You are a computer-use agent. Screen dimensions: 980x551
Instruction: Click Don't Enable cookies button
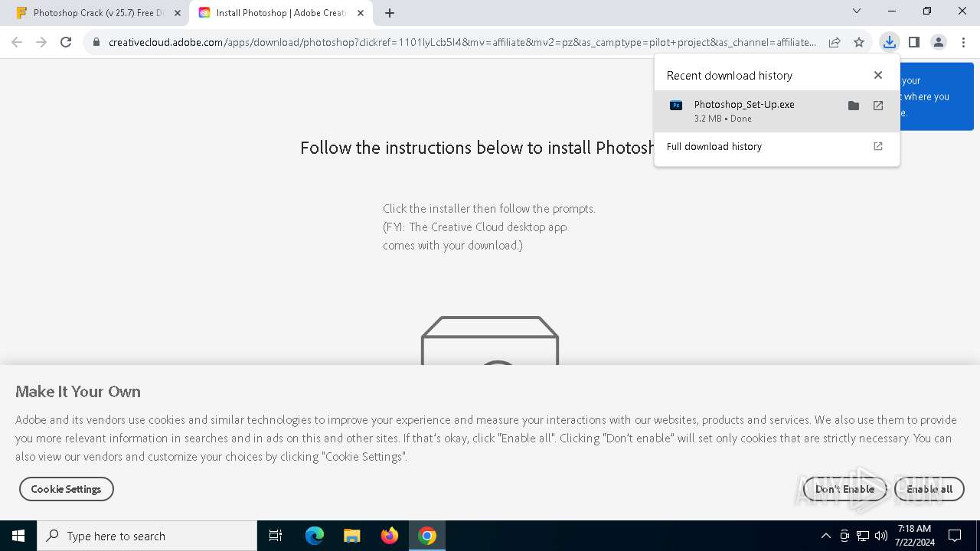(x=844, y=489)
